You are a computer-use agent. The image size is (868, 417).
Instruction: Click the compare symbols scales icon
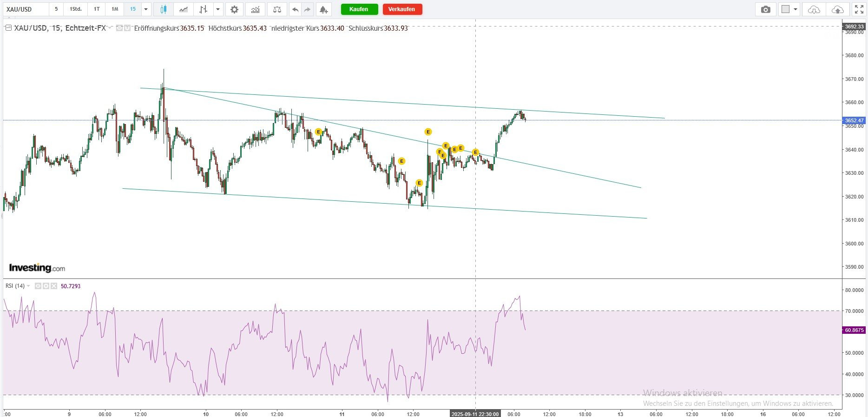[x=277, y=9]
